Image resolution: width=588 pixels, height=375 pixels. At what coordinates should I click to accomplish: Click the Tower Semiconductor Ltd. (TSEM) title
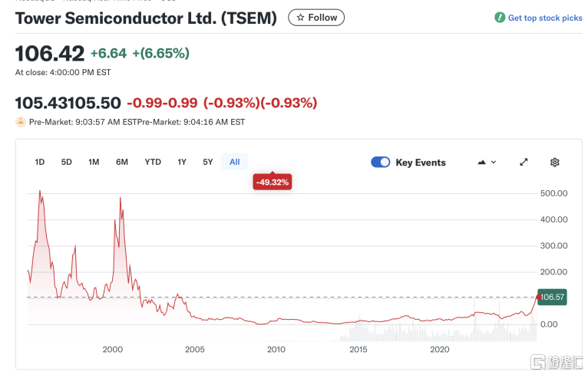coord(146,18)
